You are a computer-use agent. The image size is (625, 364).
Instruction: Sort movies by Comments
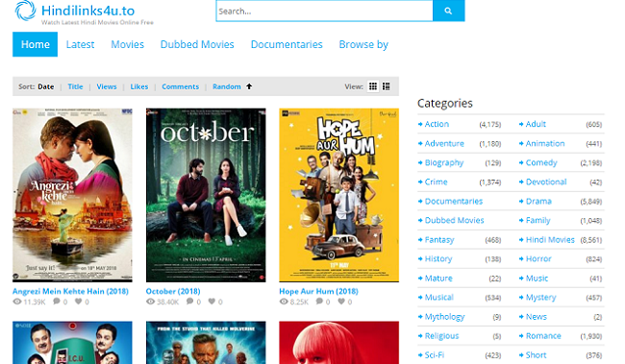tap(180, 86)
